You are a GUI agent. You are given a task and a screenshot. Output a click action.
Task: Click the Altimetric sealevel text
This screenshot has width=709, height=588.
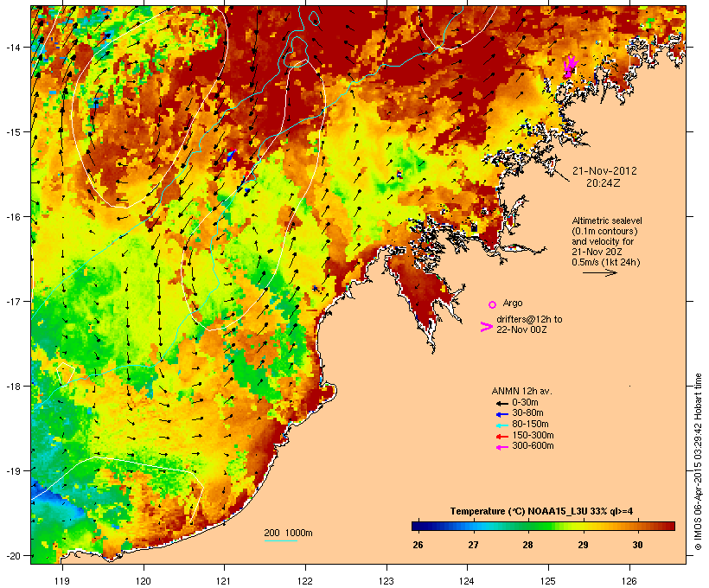(x=607, y=220)
